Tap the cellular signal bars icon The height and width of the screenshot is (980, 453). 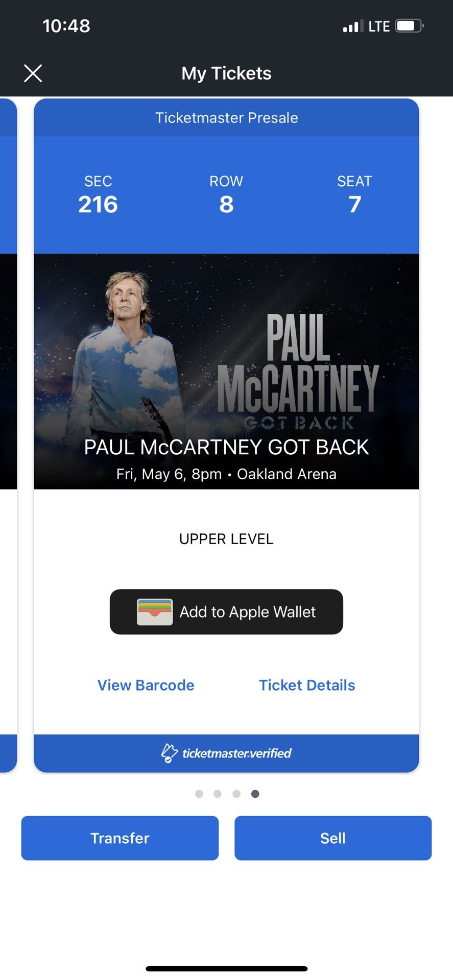tap(353, 26)
